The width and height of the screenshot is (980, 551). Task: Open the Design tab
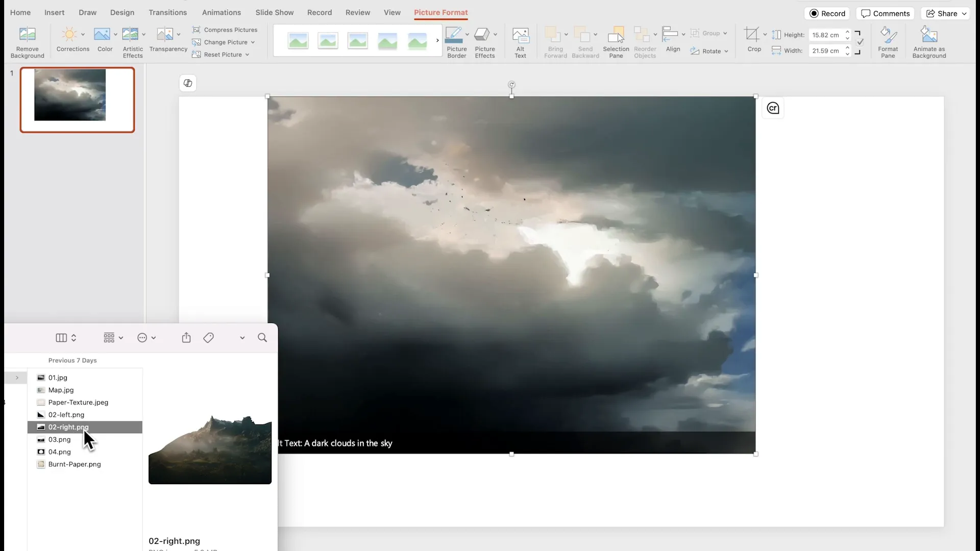click(122, 12)
